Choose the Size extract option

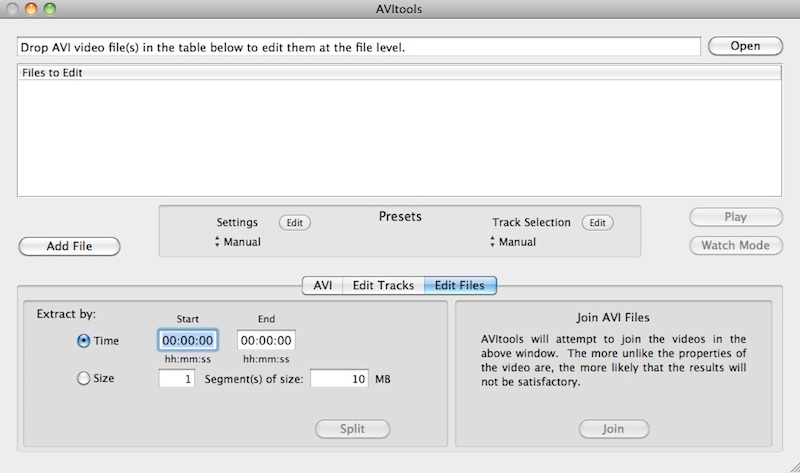coord(84,379)
